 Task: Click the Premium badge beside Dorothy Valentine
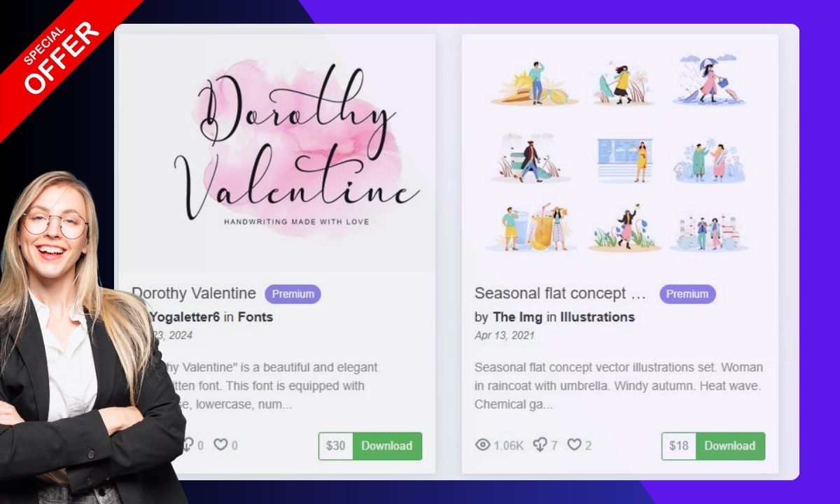[293, 294]
